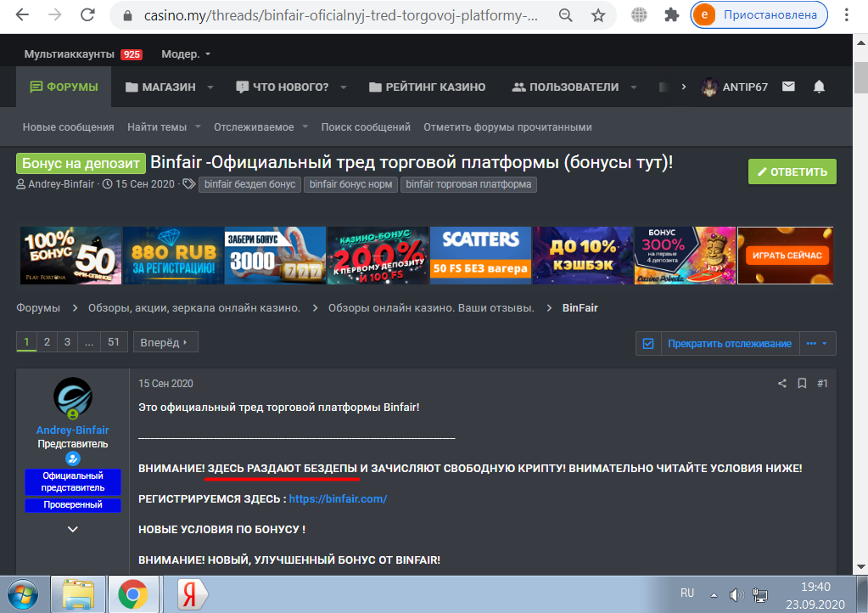Open the extensions puzzle icon
This screenshot has width=868, height=613.
click(x=671, y=15)
